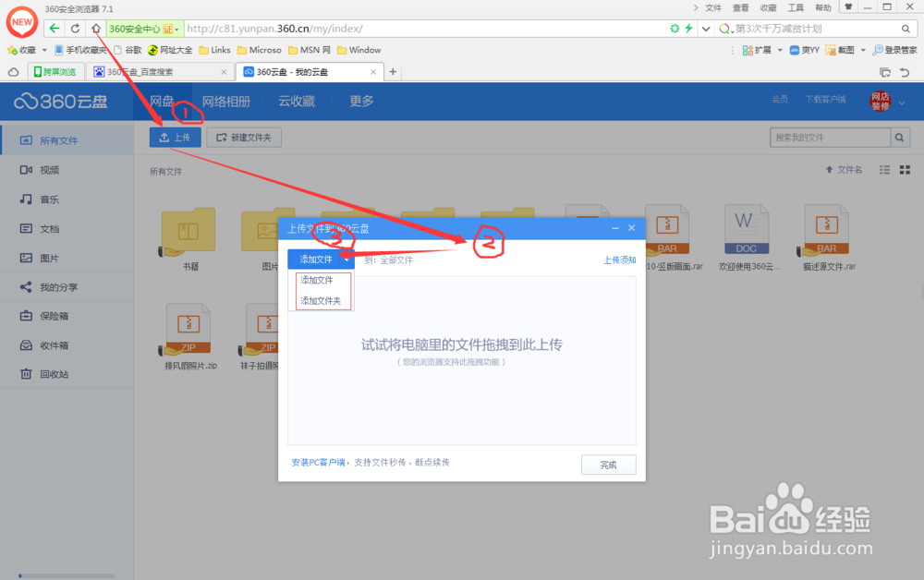Viewport: 924px width, 580px height.
Task: Open a new browser tab
Action: pos(393,72)
